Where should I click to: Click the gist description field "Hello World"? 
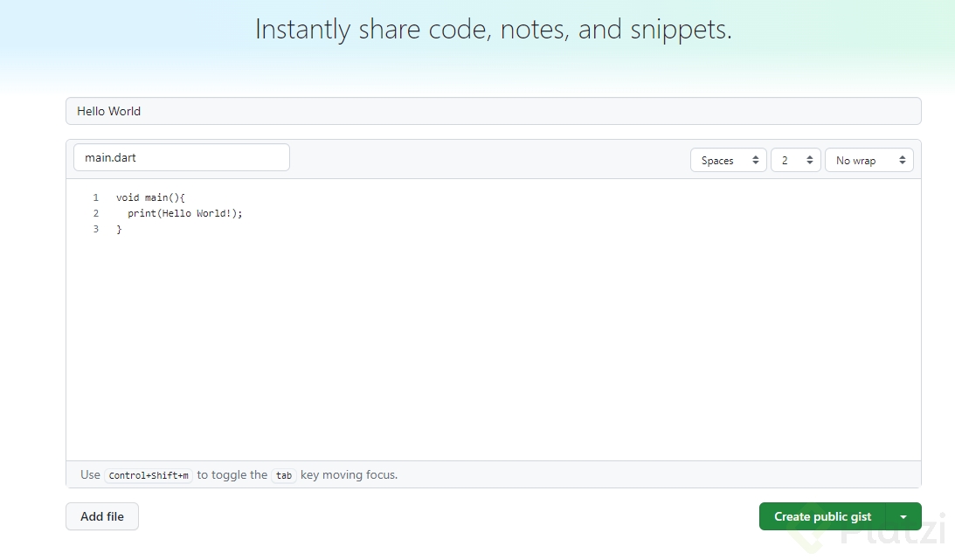(x=493, y=111)
